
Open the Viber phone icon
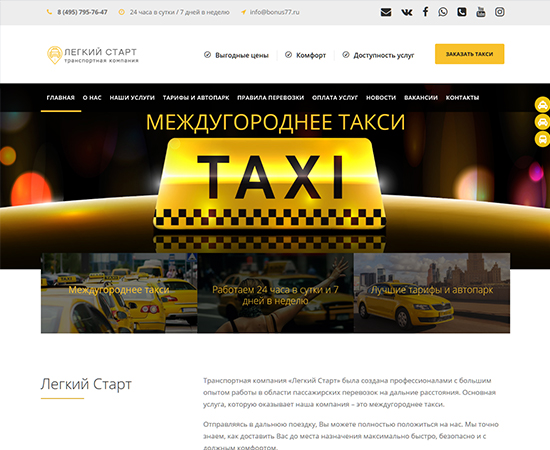(x=462, y=12)
